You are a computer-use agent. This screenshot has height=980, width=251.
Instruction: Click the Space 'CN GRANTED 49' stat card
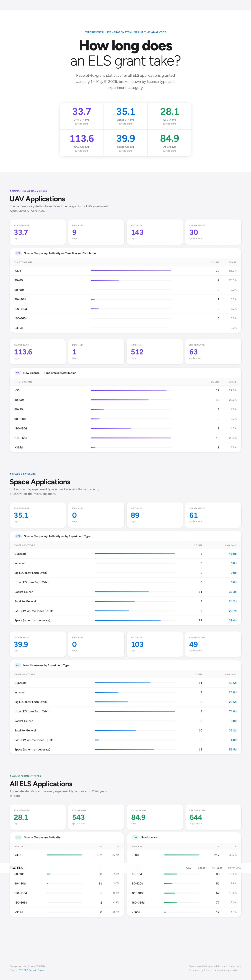(x=213, y=644)
